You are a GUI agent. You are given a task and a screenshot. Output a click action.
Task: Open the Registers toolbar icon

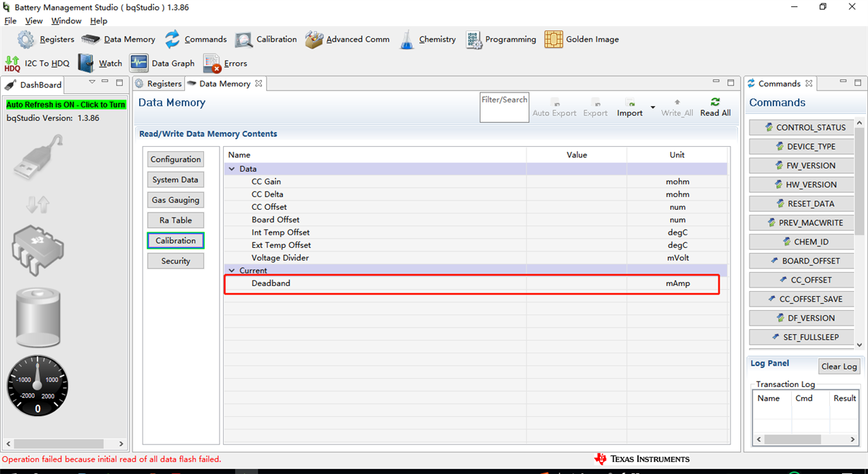coord(26,40)
